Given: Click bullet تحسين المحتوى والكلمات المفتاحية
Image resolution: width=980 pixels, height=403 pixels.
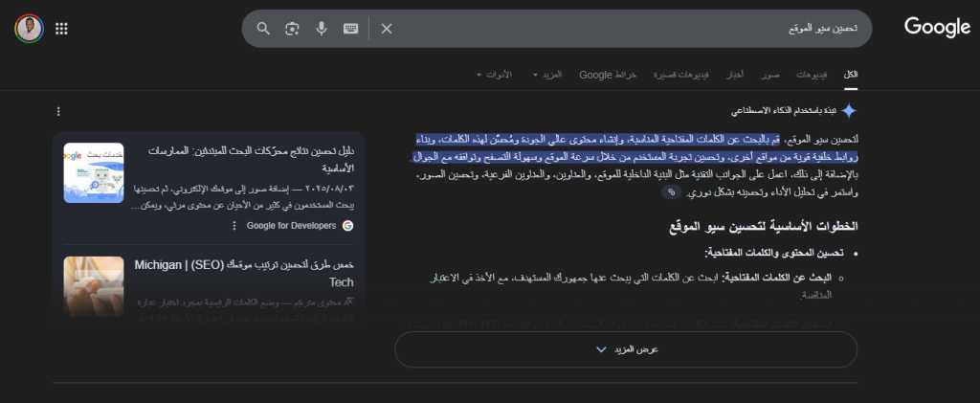Looking at the screenshot, I should pos(773,253).
